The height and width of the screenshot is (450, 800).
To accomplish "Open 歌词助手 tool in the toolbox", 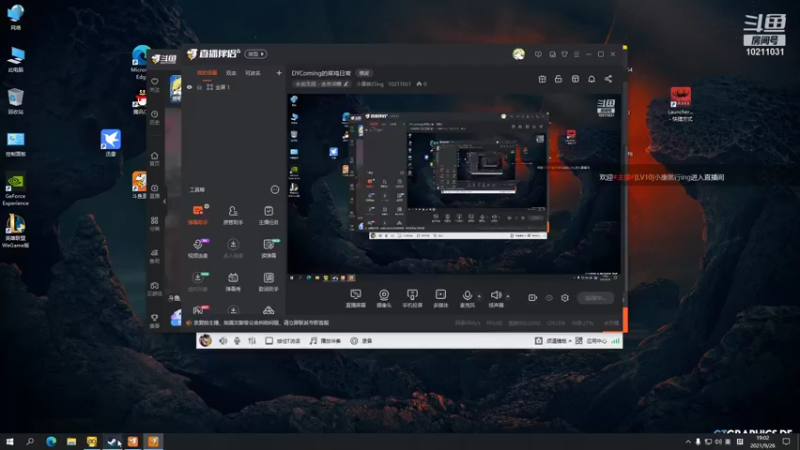I will click(x=268, y=281).
